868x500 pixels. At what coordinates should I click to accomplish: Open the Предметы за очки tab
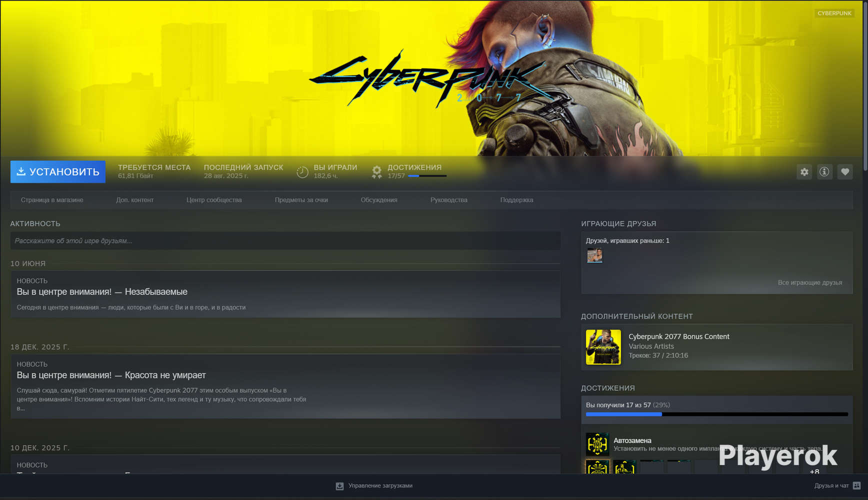point(301,200)
